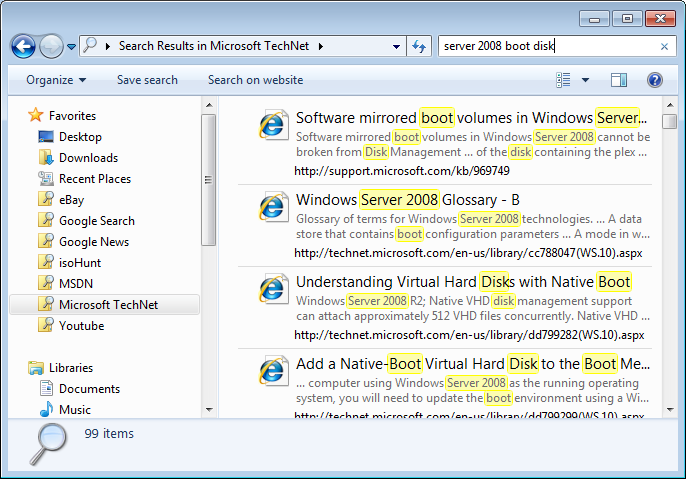The height and width of the screenshot is (479, 686).
Task: Click the Libraries icon in navigation pane
Action: click(36, 368)
